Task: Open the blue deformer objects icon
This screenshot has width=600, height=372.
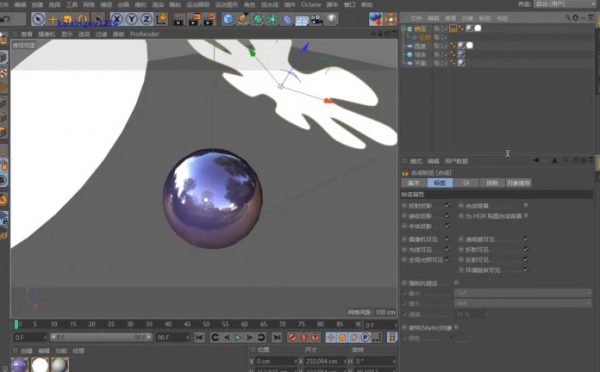Action: [x=287, y=19]
